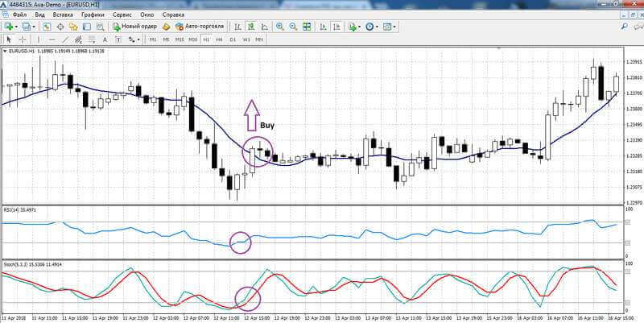The image size is (644, 323).
Task: Expand the Indicators dropdown arrow
Action: point(359,27)
